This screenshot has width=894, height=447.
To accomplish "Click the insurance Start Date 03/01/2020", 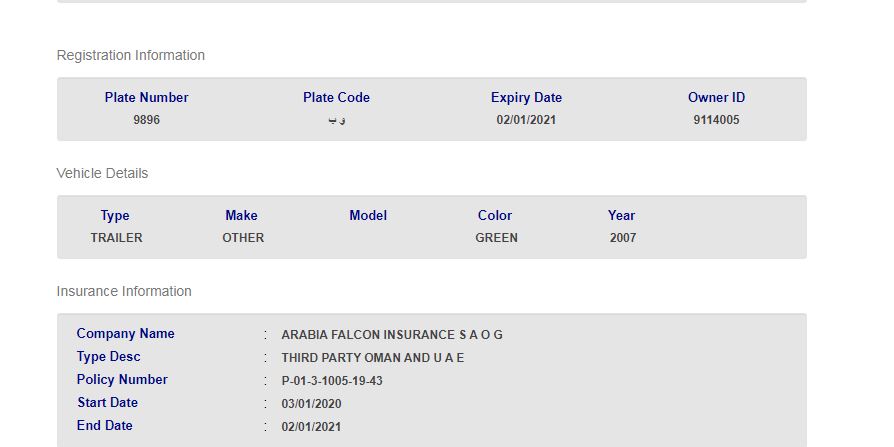I will (311, 404).
